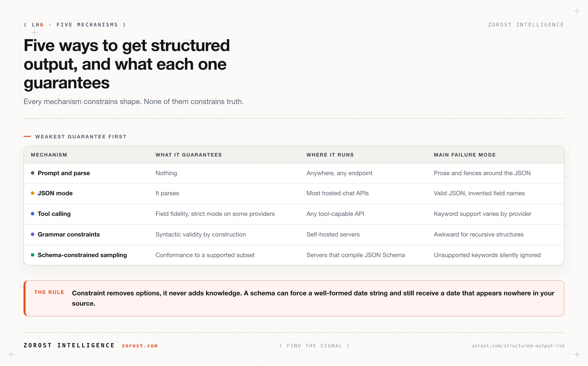
Task: Select the subtitle about constraining shape
Action: [134, 102]
